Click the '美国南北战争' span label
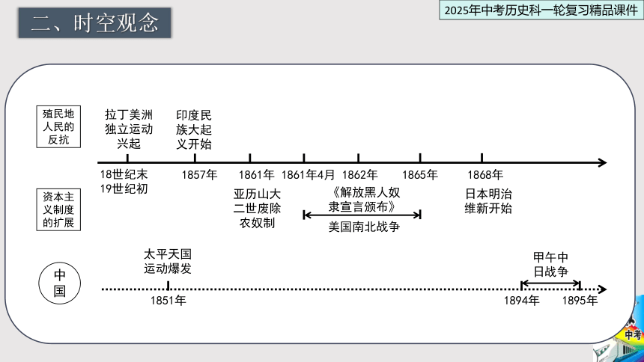Image resolution: width=644 pixels, height=362 pixels. point(364,227)
